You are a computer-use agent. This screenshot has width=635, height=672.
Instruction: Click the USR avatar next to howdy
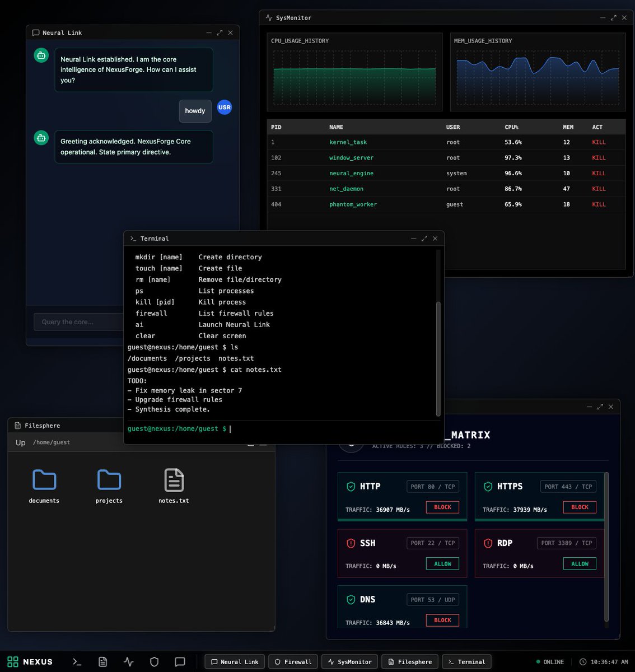click(225, 108)
